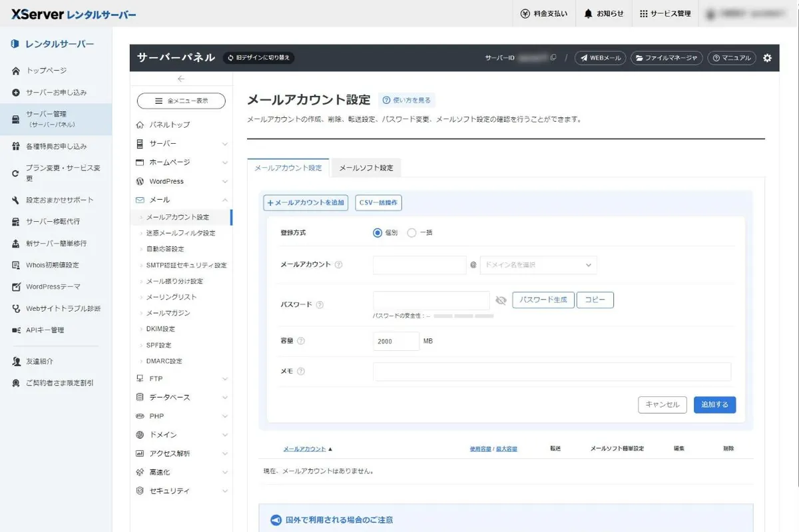
Task: Expand ドメイン menu section
Action: pyautogui.click(x=181, y=435)
